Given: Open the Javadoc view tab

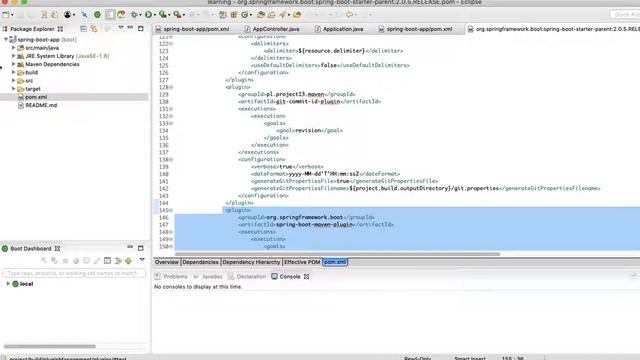Looking at the screenshot, I should point(208,276).
